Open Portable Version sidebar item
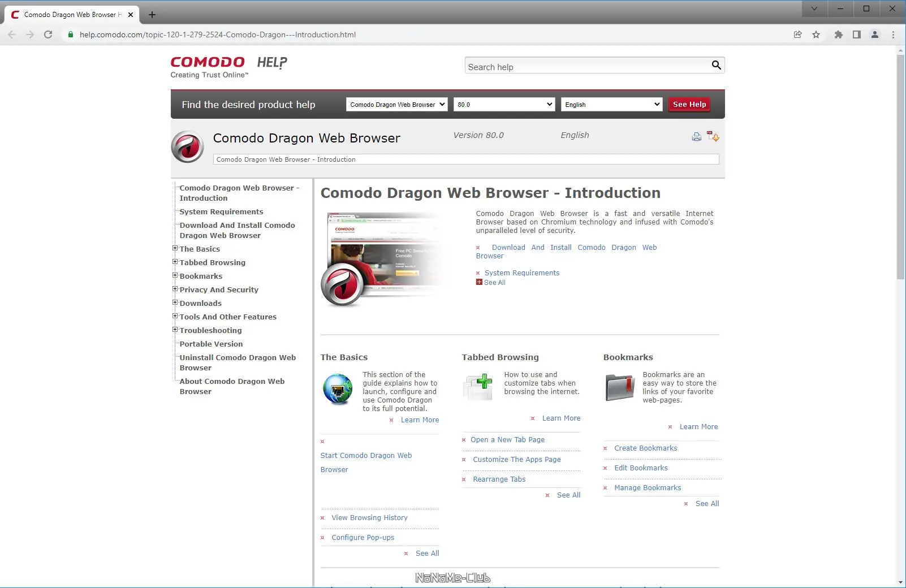906x588 pixels. point(211,344)
